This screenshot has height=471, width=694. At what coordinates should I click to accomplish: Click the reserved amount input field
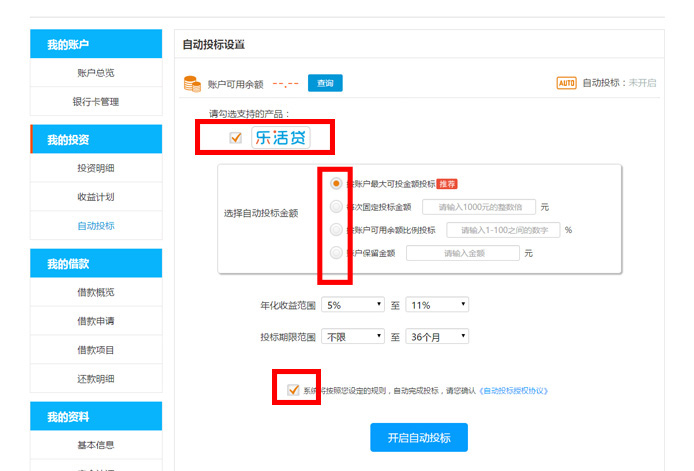[x=463, y=253]
